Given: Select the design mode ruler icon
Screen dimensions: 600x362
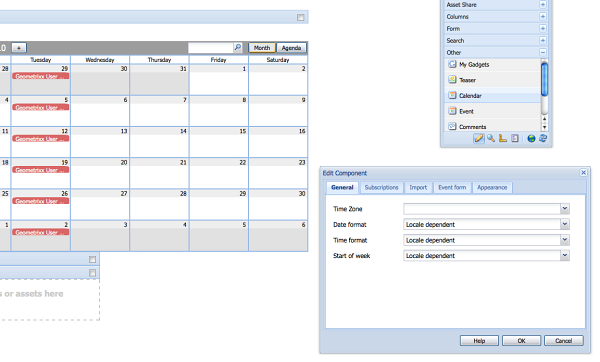Looking at the screenshot, I should (x=503, y=139).
